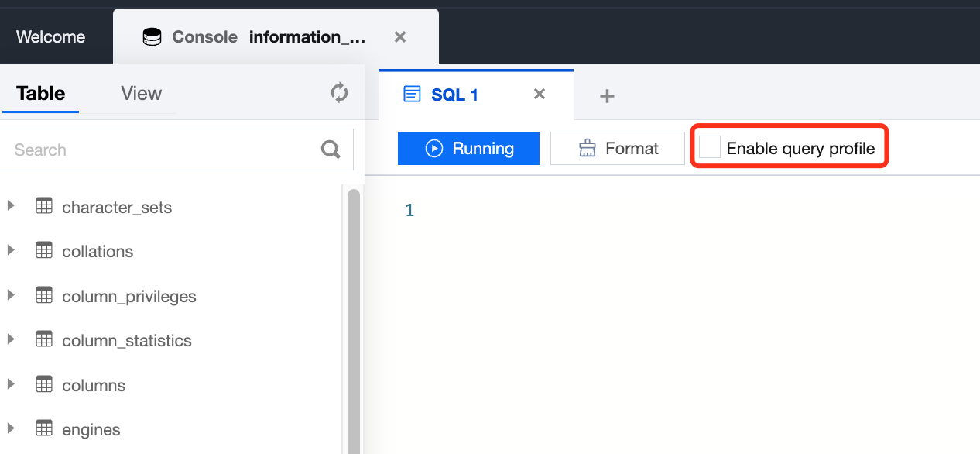Close the Console information tab
The height and width of the screenshot is (454, 980).
tap(400, 36)
